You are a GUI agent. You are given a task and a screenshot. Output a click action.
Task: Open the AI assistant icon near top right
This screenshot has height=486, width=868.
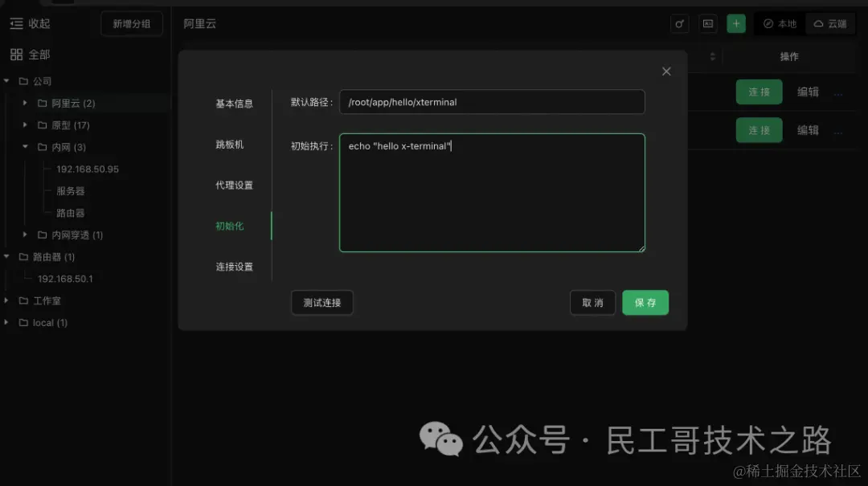tap(708, 23)
